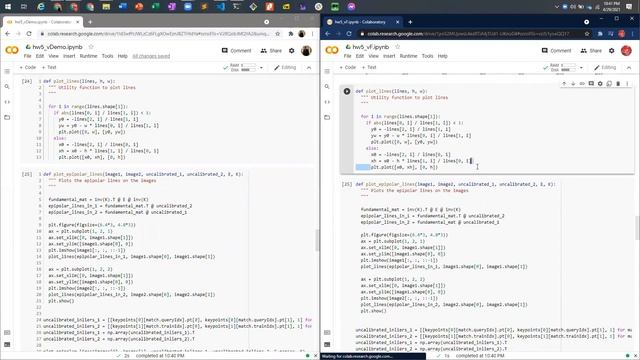This screenshot has width=640, height=360.
Task: Open Colab logo home in hw5_vf window
Action: 332,50
